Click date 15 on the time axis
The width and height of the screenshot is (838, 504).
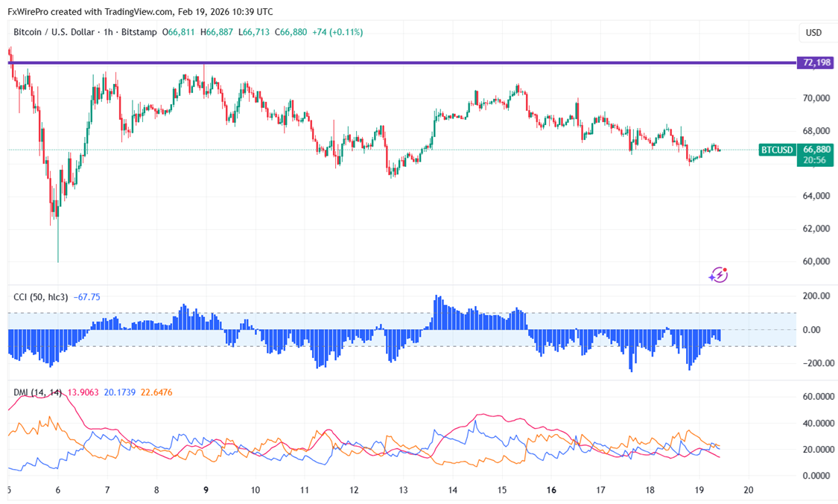coord(502,490)
